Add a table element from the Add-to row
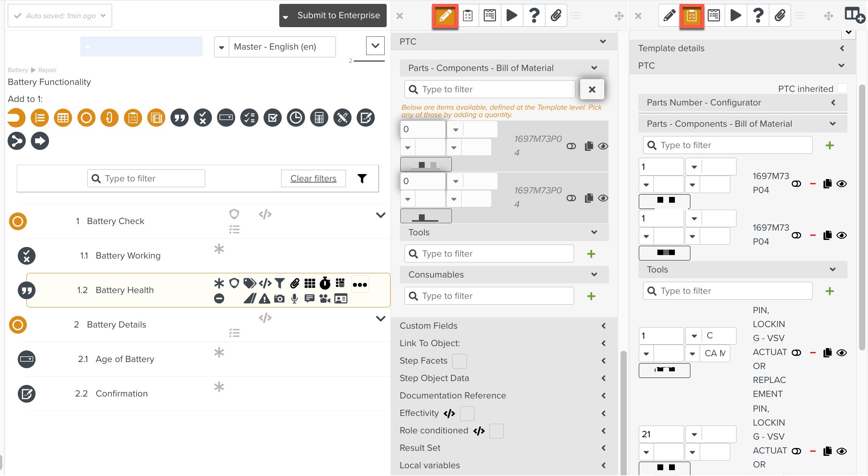The image size is (868, 476). pyautogui.click(x=63, y=117)
